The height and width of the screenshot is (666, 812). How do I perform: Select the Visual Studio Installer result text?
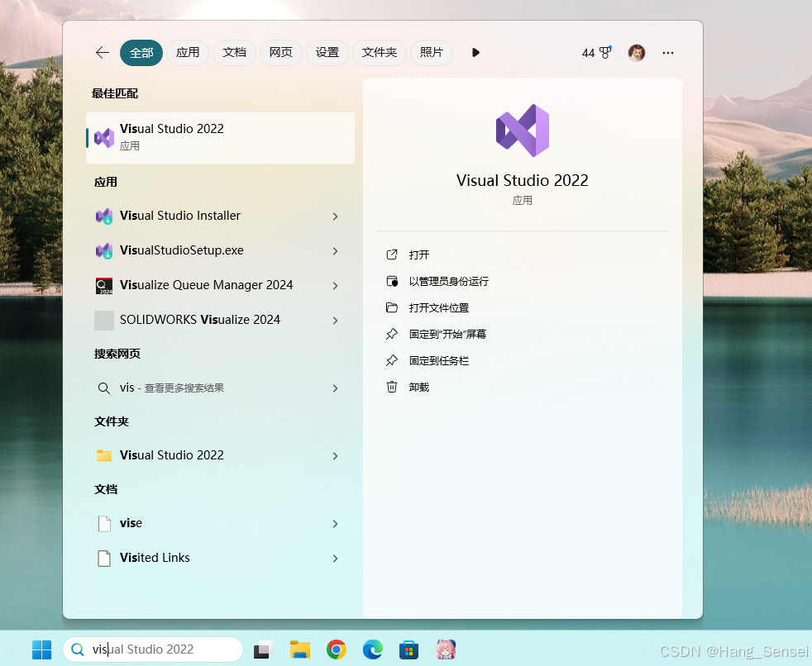coord(180,216)
